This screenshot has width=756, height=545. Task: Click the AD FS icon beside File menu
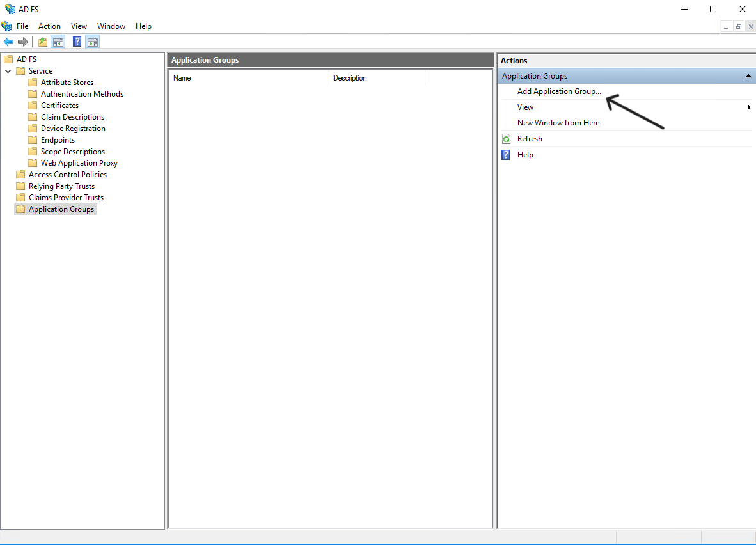[x=7, y=26]
